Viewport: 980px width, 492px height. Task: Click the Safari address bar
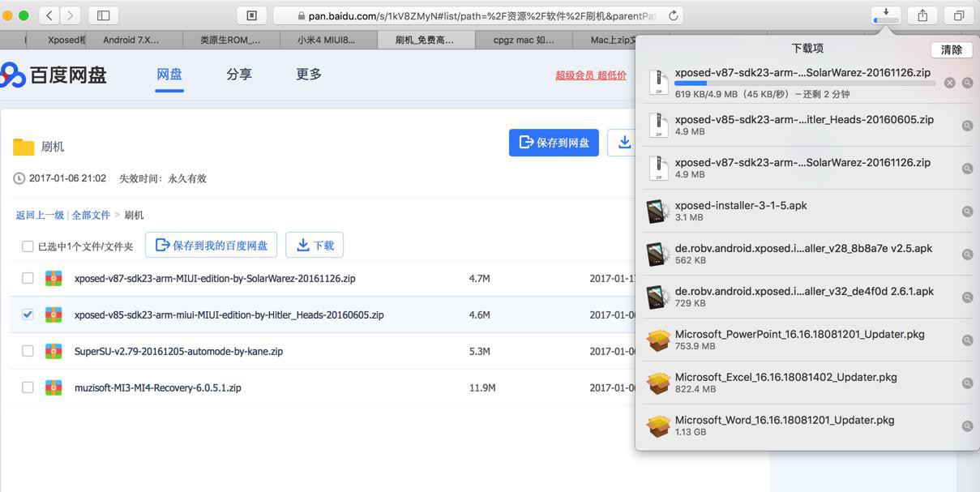click(x=478, y=15)
